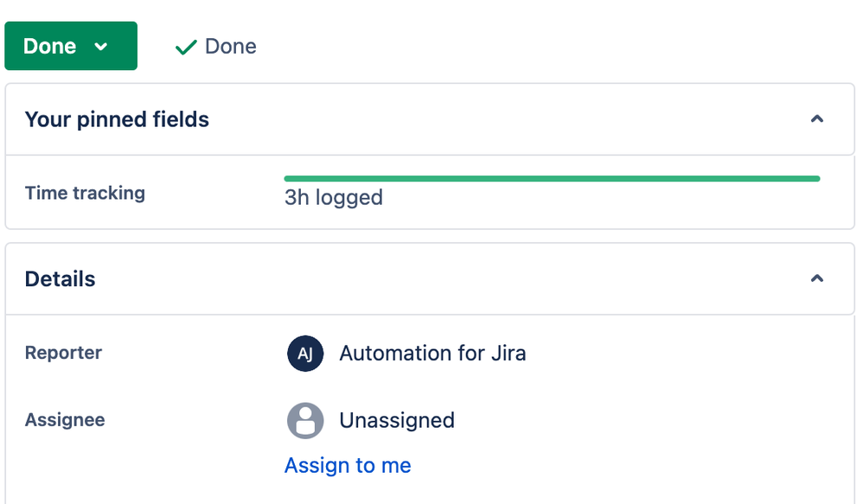Click the Your pinned fields heading

pos(117,119)
